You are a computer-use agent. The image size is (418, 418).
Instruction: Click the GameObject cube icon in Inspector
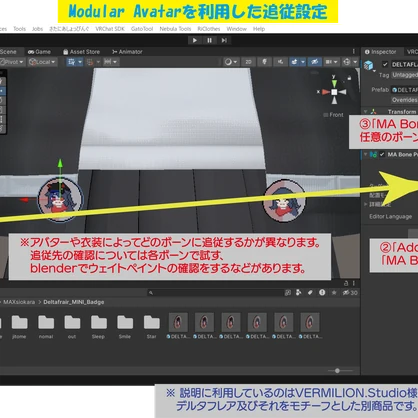pos(369,65)
